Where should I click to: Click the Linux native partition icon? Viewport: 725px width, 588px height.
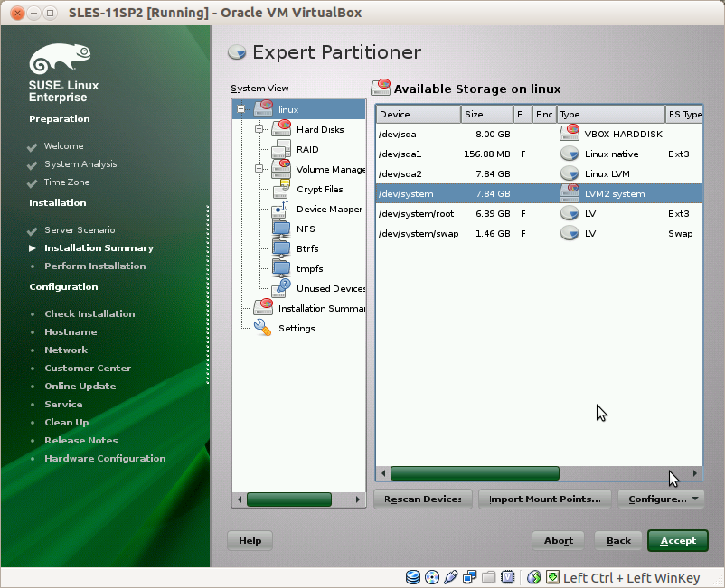pos(570,154)
